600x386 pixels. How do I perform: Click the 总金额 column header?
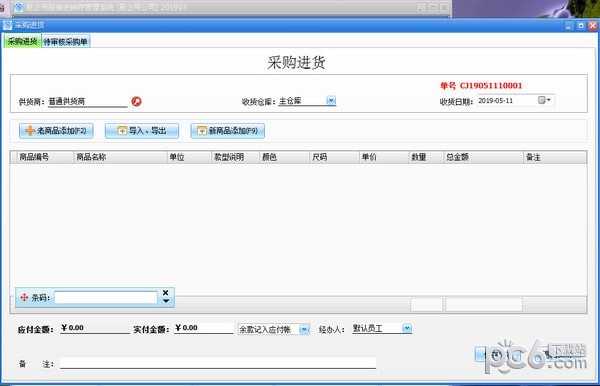[457, 157]
